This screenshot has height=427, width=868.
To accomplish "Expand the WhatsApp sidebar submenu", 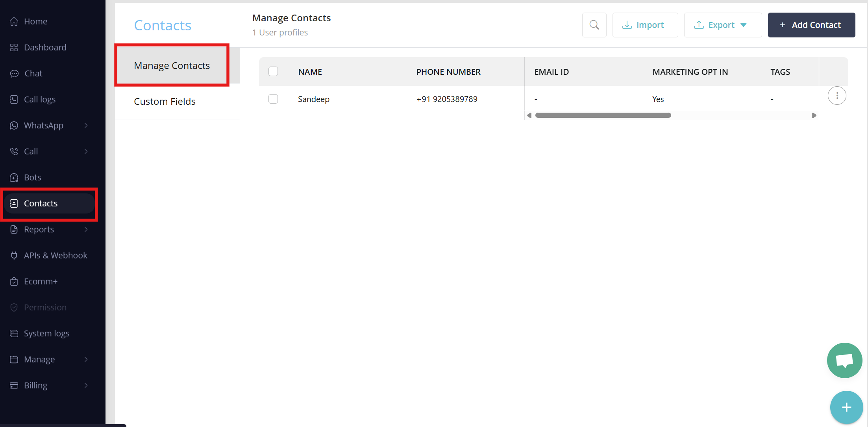I will (49, 125).
